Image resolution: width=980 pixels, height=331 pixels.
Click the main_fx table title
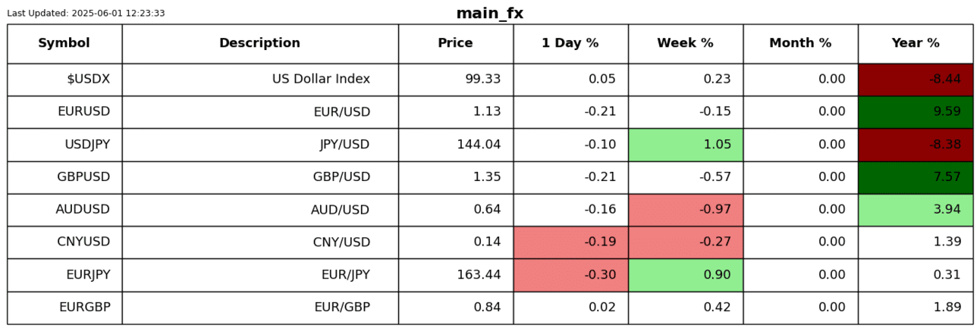[x=489, y=14]
